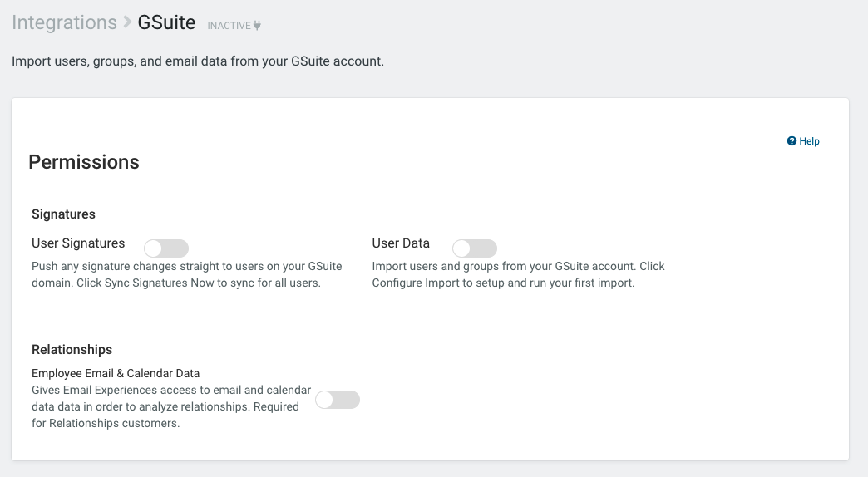868x477 pixels.
Task: Click the 'Import users and groups' description text
Action: click(518, 274)
